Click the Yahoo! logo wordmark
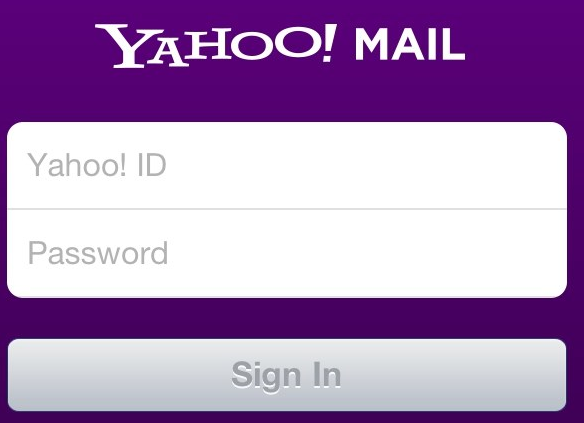Viewport: 584px width, 423px height. [216, 46]
